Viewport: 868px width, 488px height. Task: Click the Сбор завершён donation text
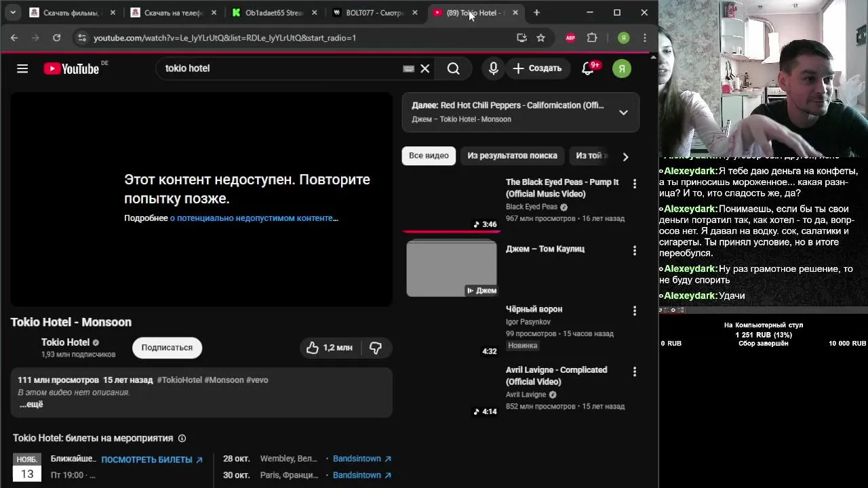(763, 344)
